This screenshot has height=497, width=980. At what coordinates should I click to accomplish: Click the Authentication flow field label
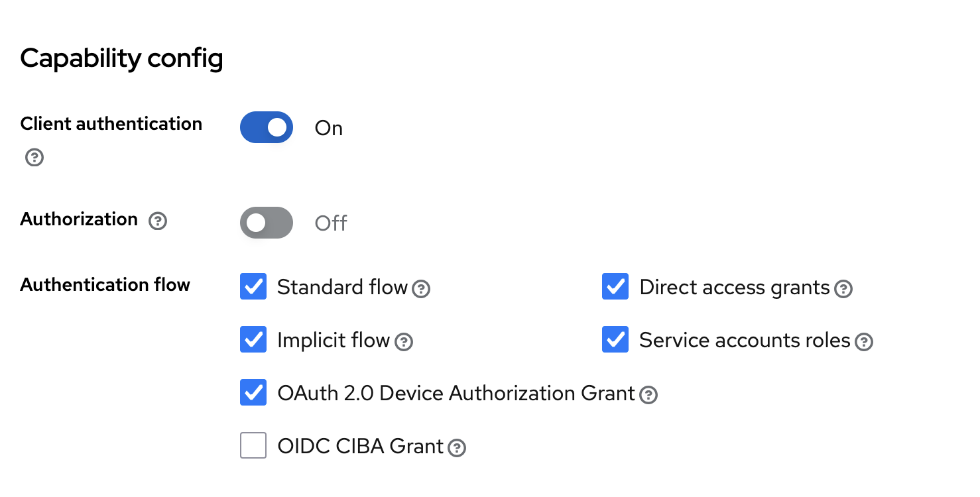pos(105,285)
